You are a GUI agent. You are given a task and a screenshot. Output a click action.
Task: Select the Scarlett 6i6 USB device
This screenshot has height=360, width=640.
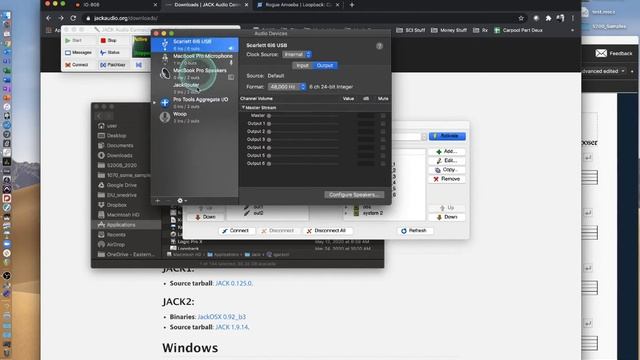tap(195, 45)
